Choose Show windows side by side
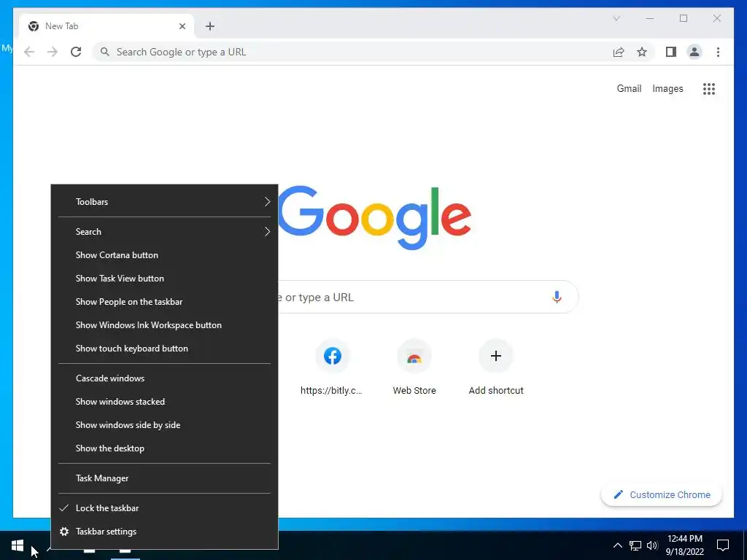 click(x=164, y=425)
